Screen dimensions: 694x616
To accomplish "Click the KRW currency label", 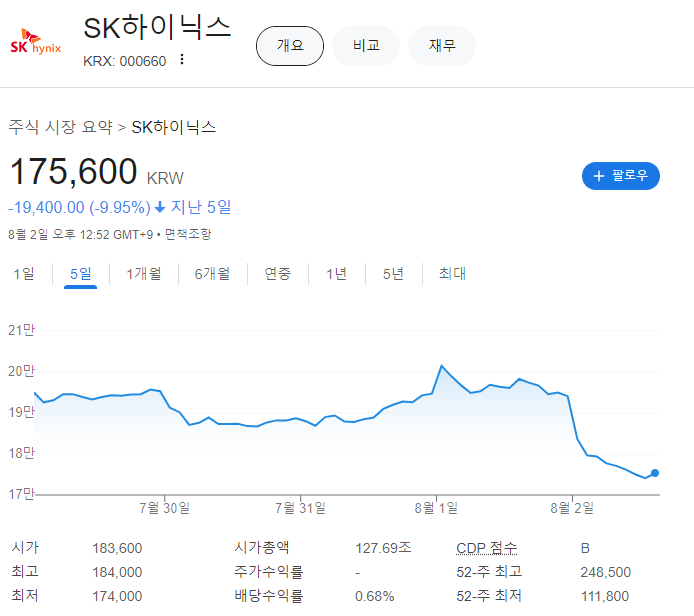I will click(x=165, y=178).
